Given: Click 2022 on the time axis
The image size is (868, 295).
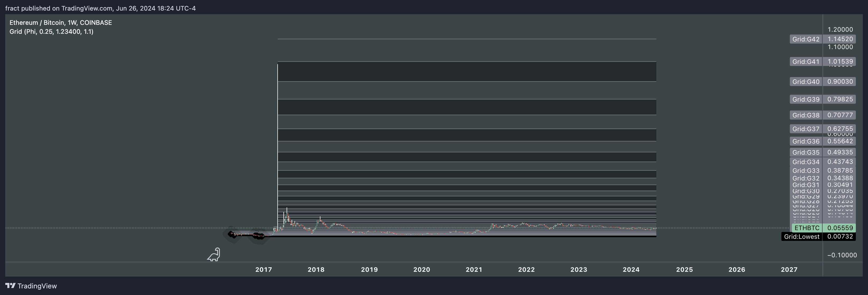Looking at the screenshot, I should tap(526, 269).
